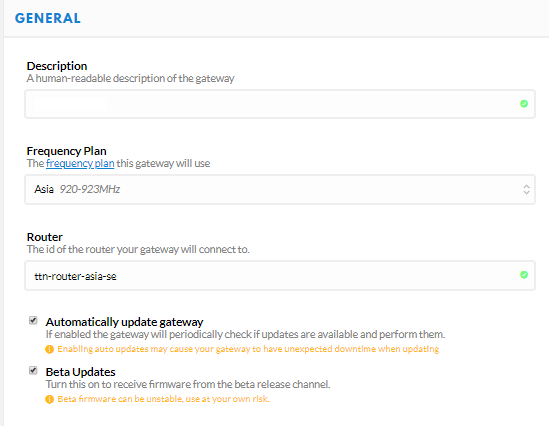Click the Router field with ttn-router-asia-se

pyautogui.click(x=280, y=275)
